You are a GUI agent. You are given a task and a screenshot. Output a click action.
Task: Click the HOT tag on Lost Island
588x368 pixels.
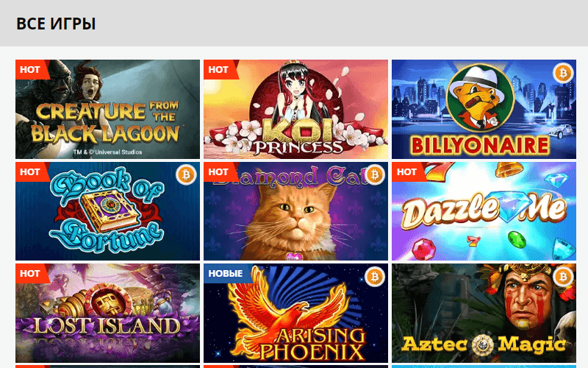point(32,273)
